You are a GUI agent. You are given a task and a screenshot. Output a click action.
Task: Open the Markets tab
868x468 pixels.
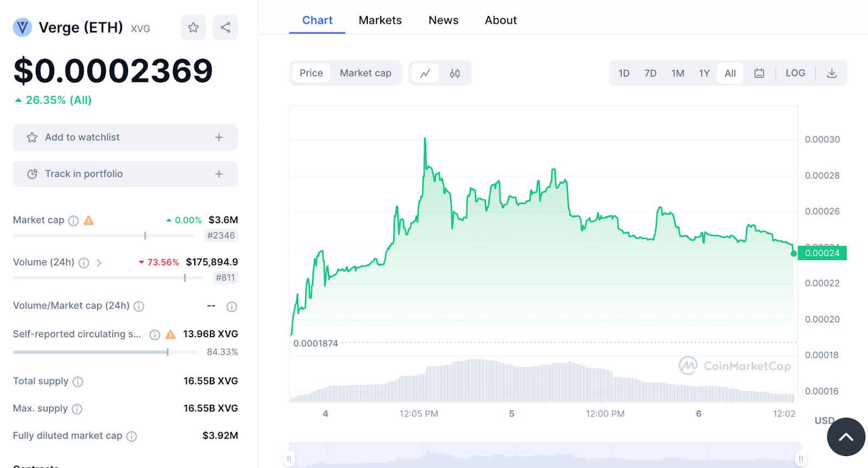pos(380,20)
